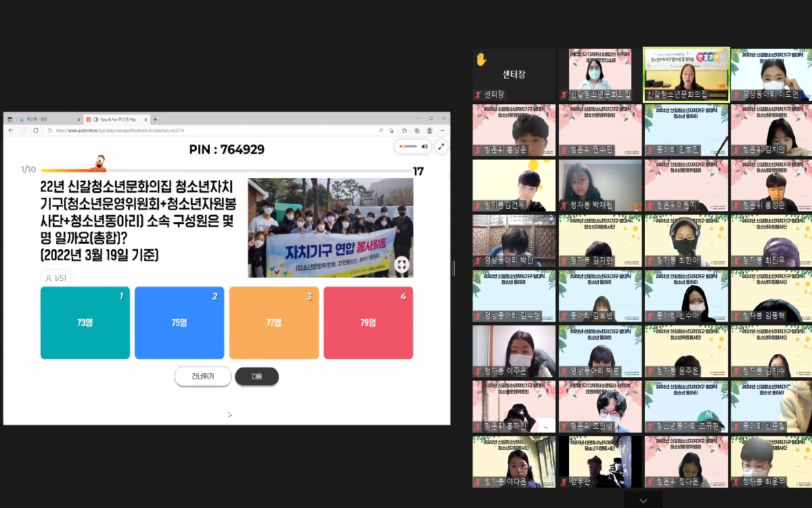
Task: Open the browser tab actions menu icon
Action: [x=10, y=119]
